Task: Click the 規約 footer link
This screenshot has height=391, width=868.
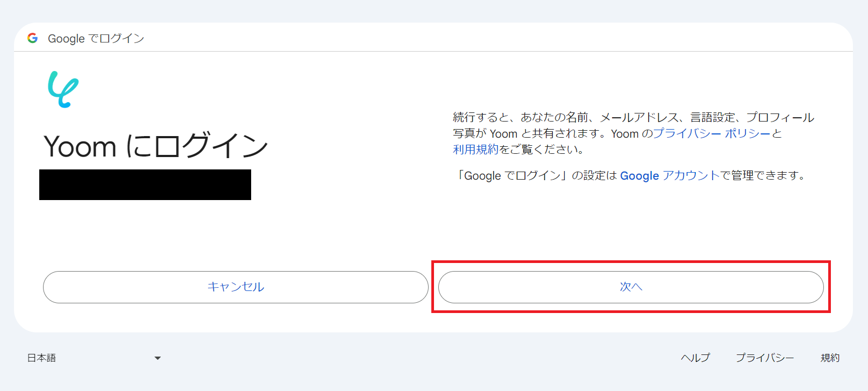Action: pos(830,358)
